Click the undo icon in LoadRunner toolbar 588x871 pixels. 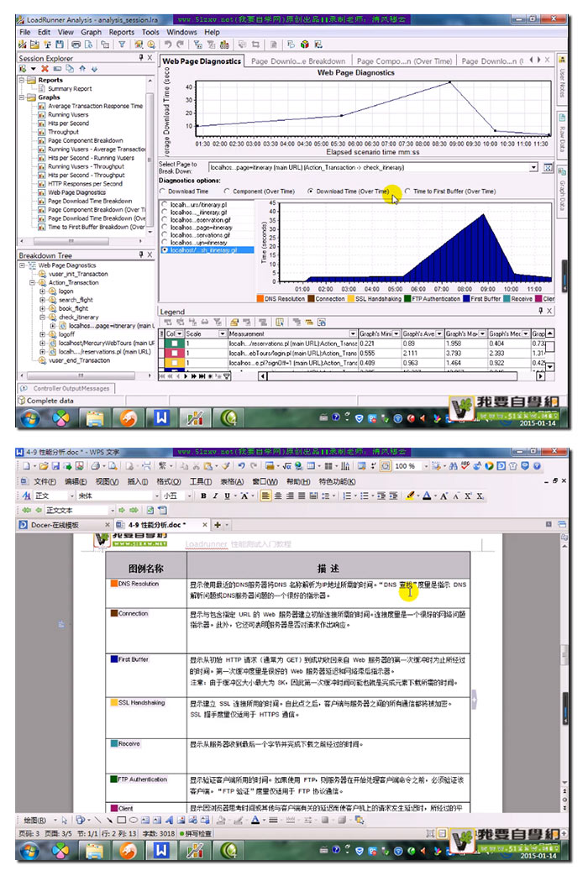coord(168,45)
